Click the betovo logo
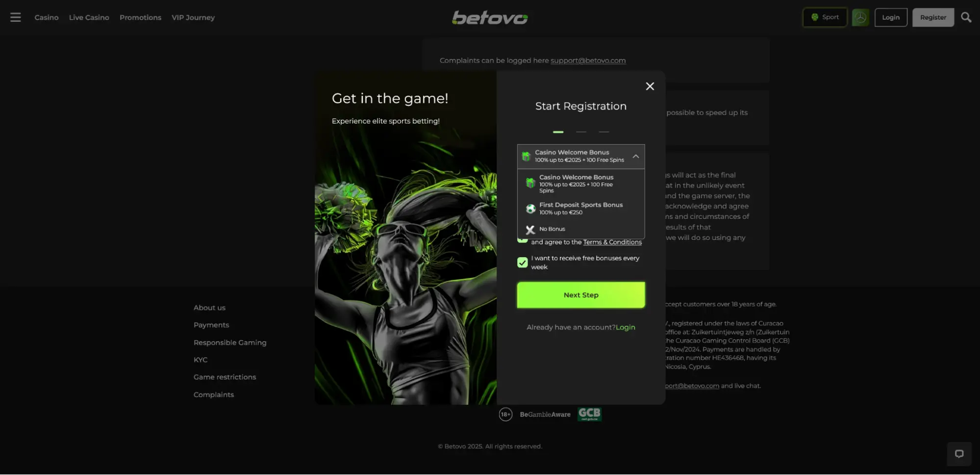980x475 pixels. (x=490, y=18)
